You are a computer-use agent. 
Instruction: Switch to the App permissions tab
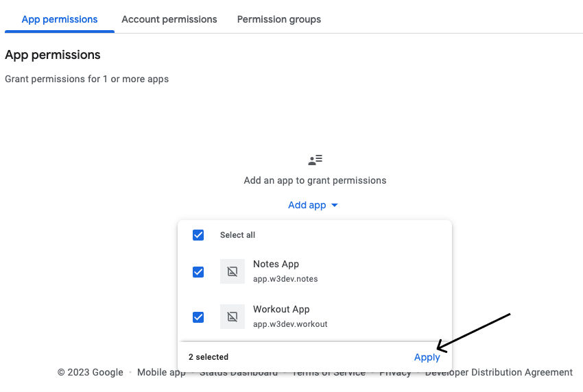[x=60, y=19]
